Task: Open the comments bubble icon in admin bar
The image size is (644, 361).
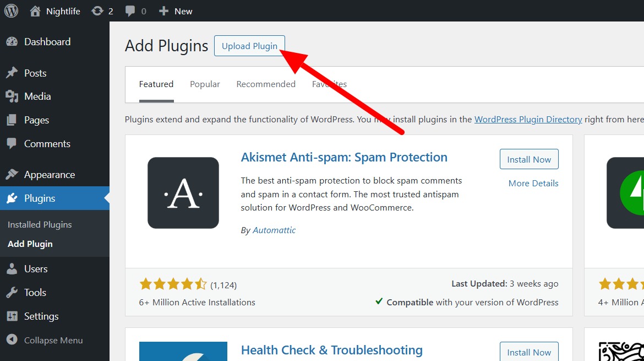Action: tap(130, 11)
